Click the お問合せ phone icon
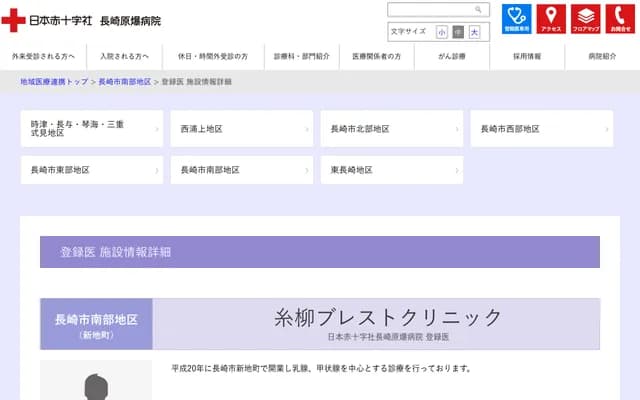The height and width of the screenshot is (400, 640). [615, 17]
